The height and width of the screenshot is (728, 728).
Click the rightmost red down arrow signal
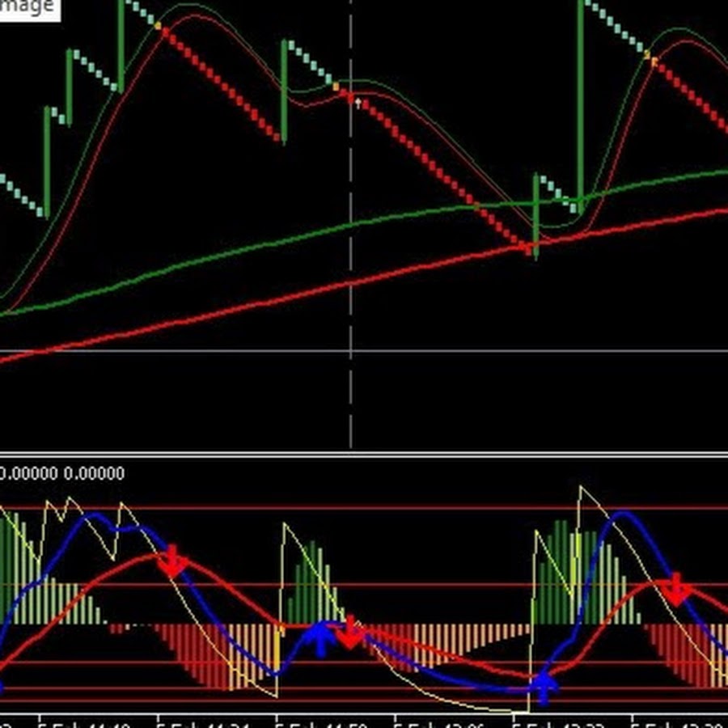[677, 590]
